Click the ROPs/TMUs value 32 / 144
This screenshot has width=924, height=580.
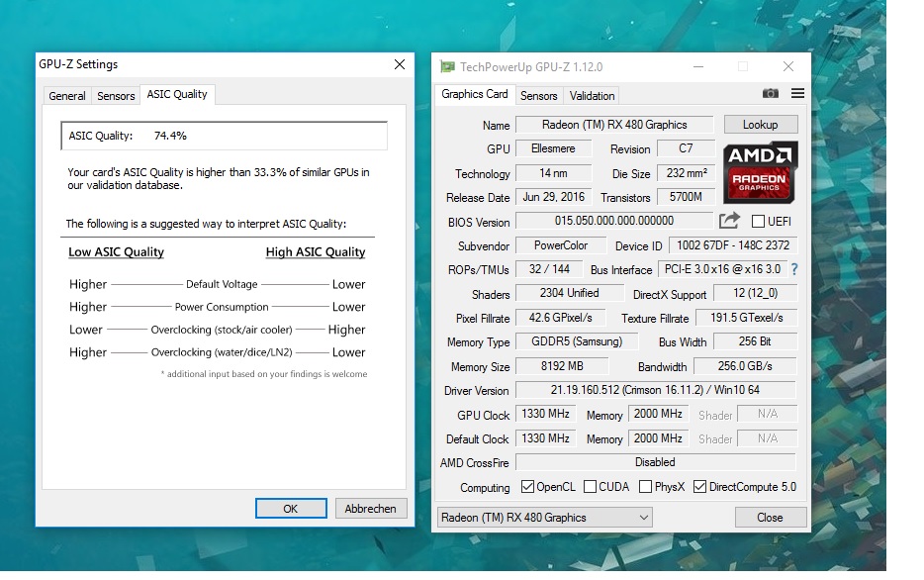click(x=549, y=269)
